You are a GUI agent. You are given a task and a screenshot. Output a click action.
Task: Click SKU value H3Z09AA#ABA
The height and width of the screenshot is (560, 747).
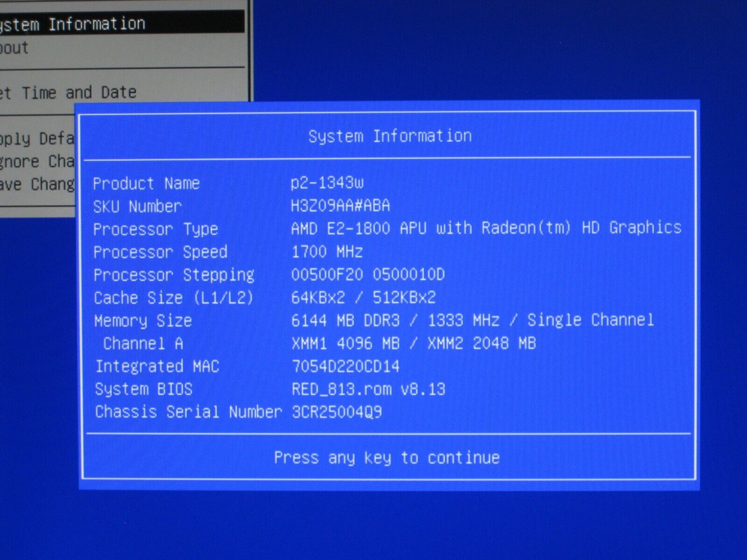click(340, 205)
